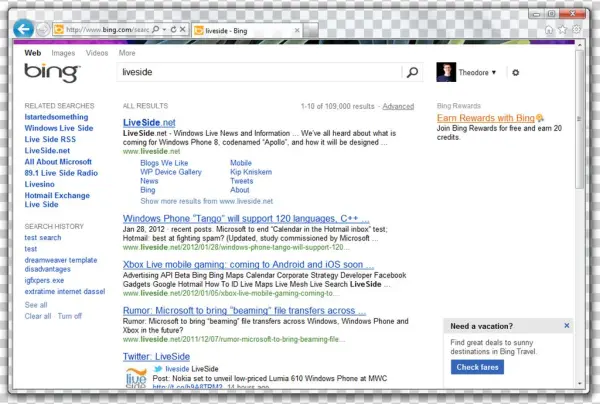Click the Bing logo
This screenshot has width=600, height=404.
coord(52,73)
